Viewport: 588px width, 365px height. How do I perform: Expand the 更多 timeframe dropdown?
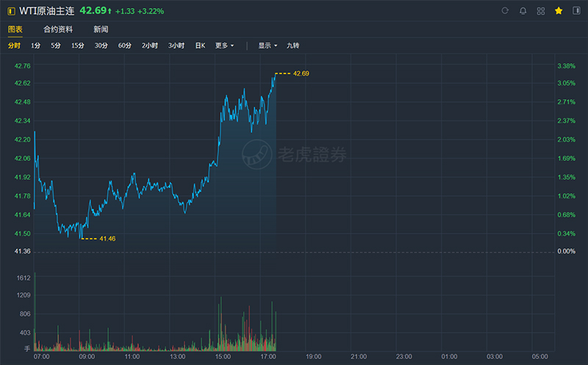point(224,46)
